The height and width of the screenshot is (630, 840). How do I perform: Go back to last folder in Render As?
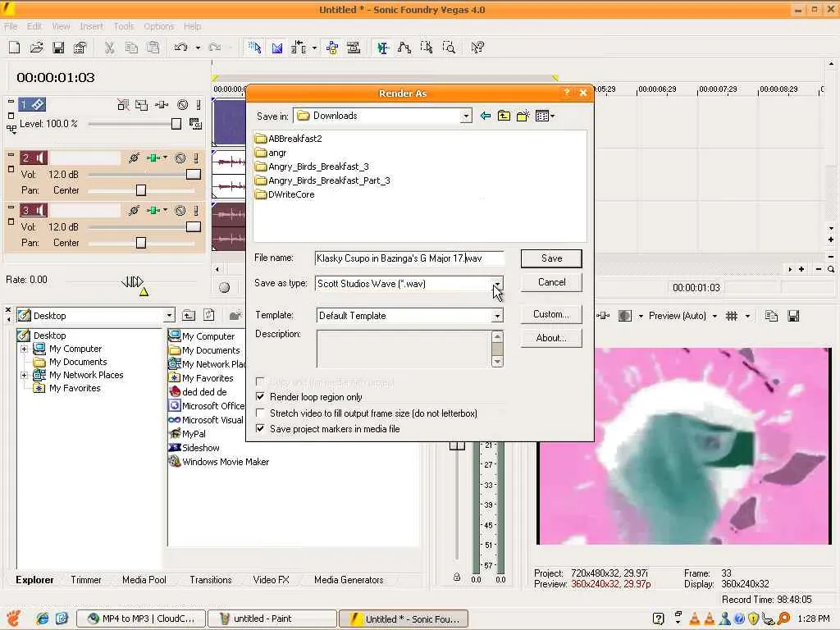tap(486, 116)
